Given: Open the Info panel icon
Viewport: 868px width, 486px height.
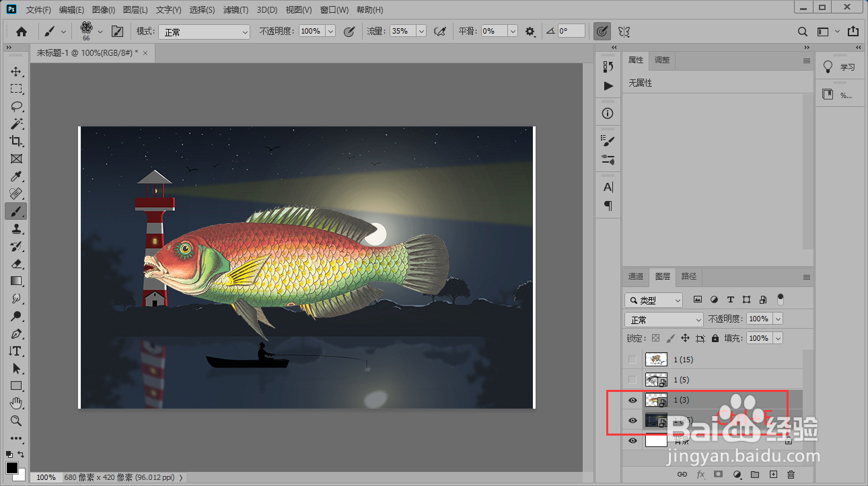Looking at the screenshot, I should (x=608, y=113).
